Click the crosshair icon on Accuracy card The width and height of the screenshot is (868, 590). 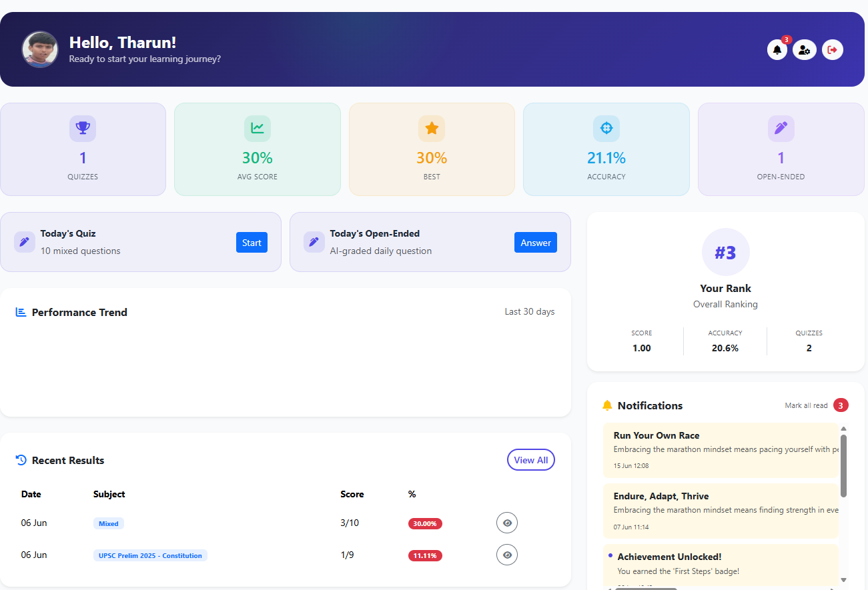click(606, 129)
